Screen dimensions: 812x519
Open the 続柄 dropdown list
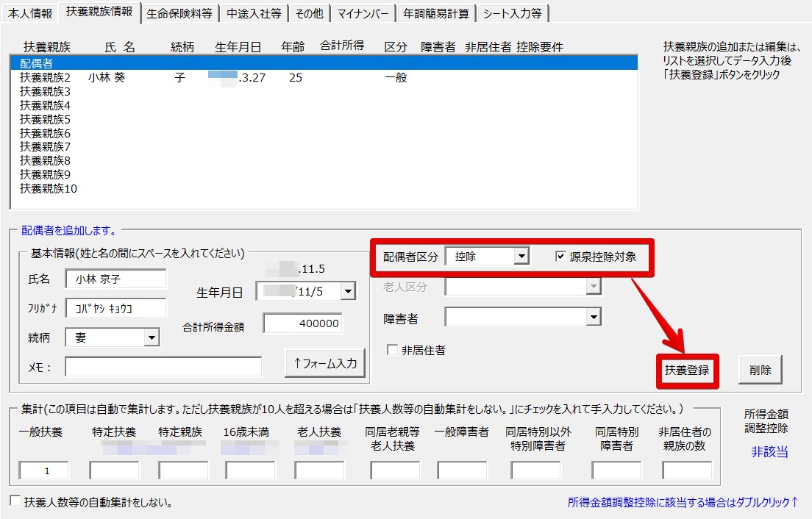(x=152, y=337)
